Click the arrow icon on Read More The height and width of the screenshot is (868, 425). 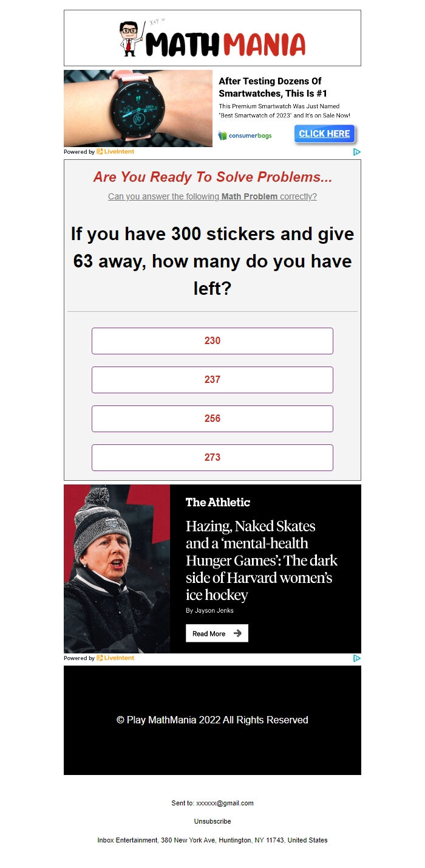coord(237,633)
